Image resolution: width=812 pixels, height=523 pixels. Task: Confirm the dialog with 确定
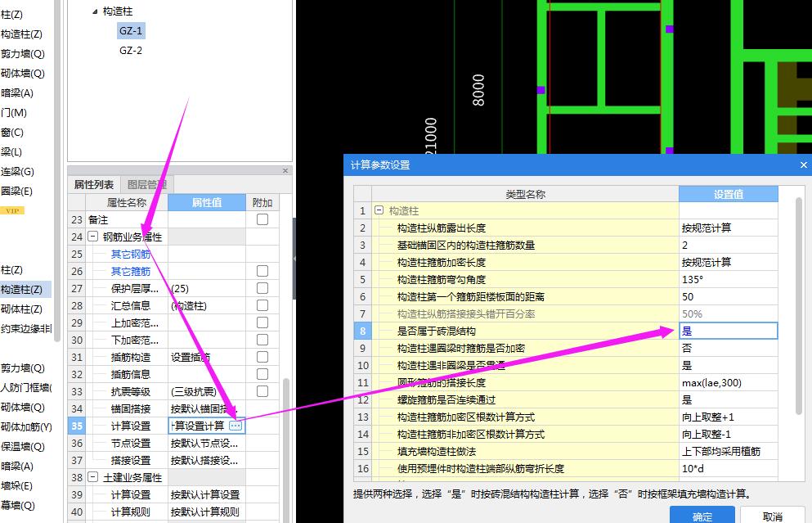pos(702,515)
